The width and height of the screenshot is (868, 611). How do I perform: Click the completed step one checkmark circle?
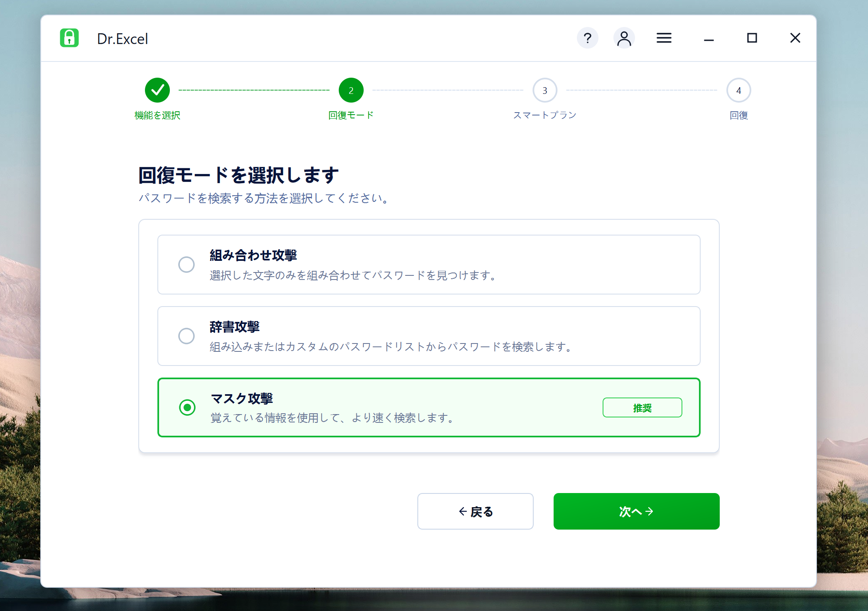(157, 90)
